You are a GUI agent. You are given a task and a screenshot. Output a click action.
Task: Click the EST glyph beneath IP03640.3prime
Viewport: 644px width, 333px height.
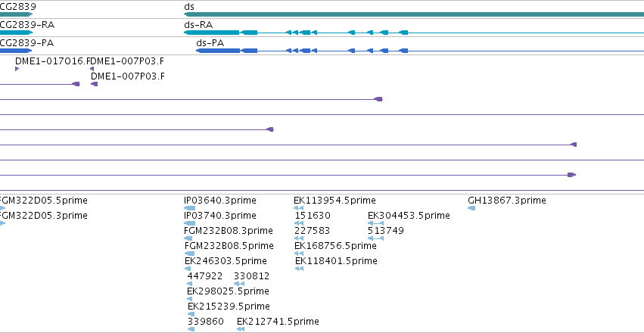click(190, 208)
